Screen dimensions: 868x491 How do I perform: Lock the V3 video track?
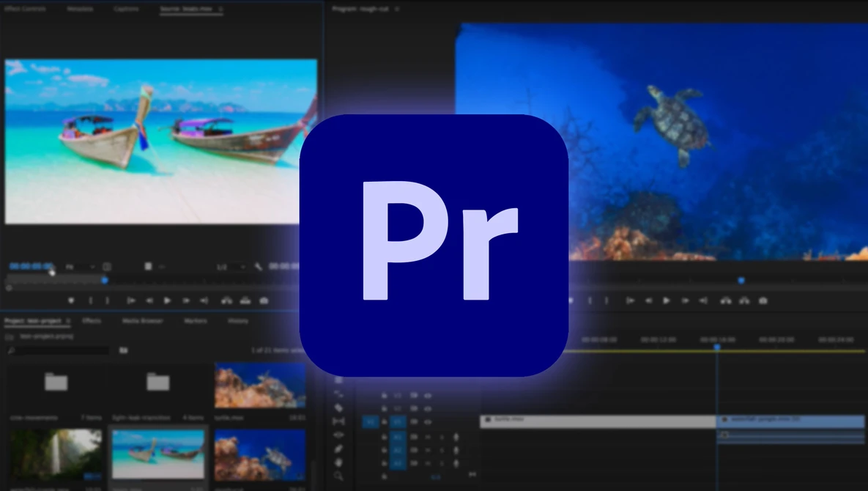click(x=384, y=396)
